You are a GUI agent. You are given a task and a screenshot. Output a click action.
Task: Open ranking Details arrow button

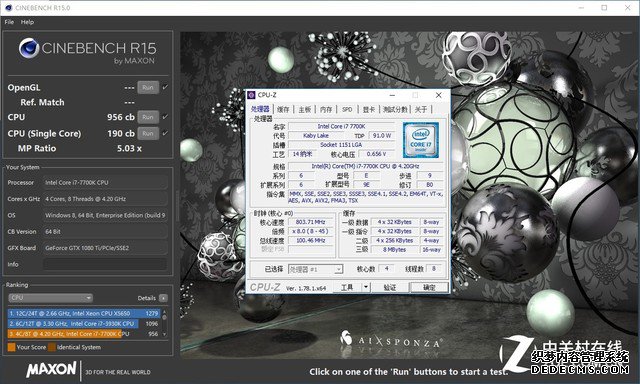point(163,298)
